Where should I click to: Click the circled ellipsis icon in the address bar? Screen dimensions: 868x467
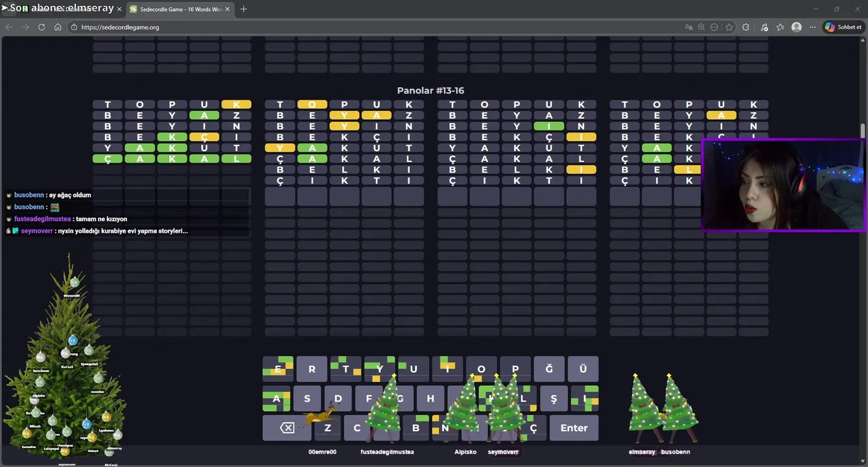[714, 27]
